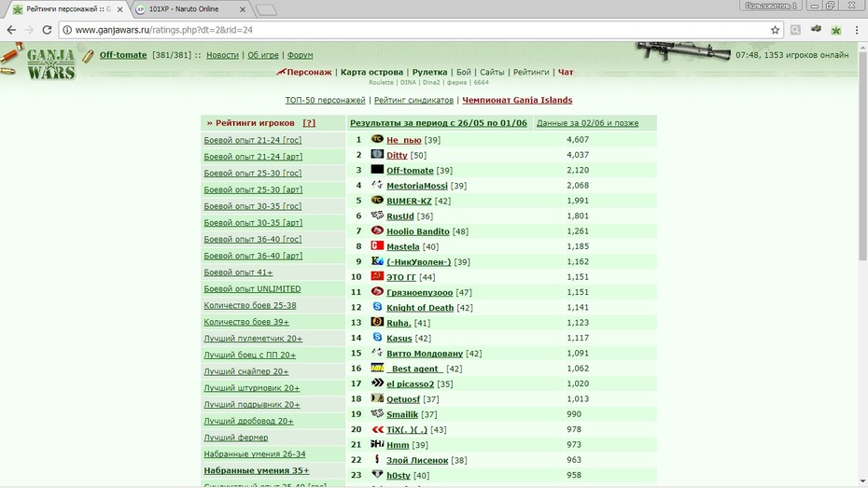Select Лучший фермер rating
Viewport: 868px width, 488px height.
tap(236, 437)
